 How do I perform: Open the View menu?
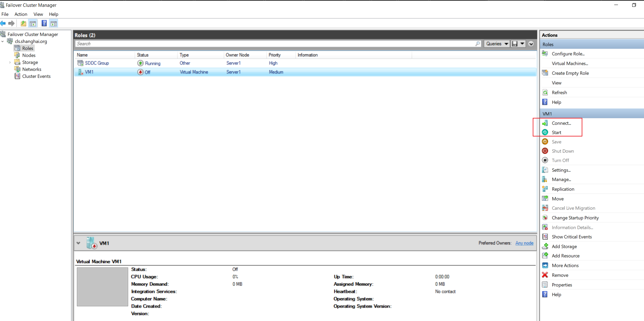click(38, 14)
